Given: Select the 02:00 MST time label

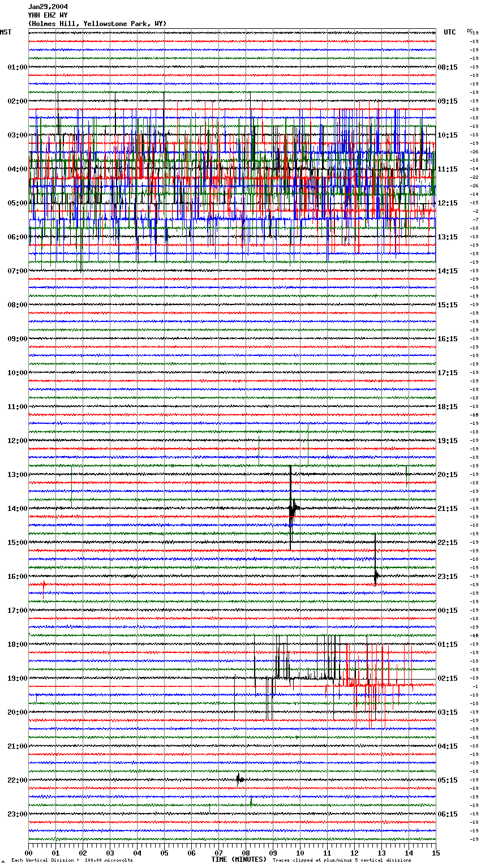Looking at the screenshot, I should (x=18, y=101).
